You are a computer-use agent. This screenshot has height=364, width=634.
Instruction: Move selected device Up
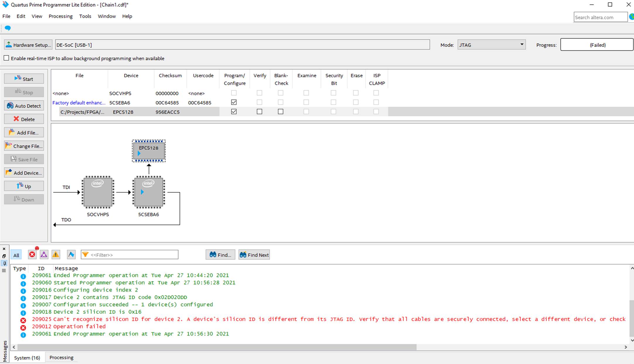tap(24, 186)
